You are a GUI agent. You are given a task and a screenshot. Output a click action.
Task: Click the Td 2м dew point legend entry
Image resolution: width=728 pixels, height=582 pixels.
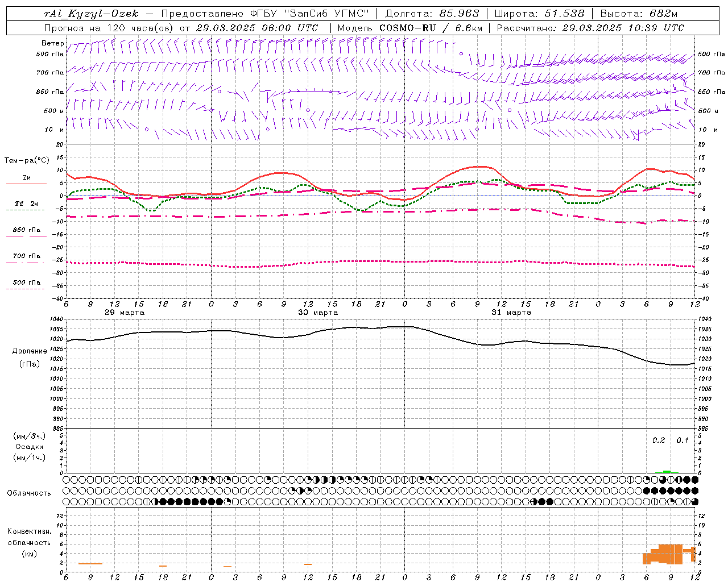click(26, 203)
